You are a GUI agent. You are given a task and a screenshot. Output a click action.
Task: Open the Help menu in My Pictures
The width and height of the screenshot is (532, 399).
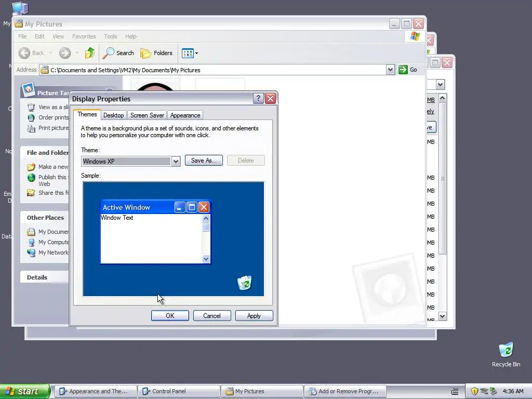click(x=130, y=36)
